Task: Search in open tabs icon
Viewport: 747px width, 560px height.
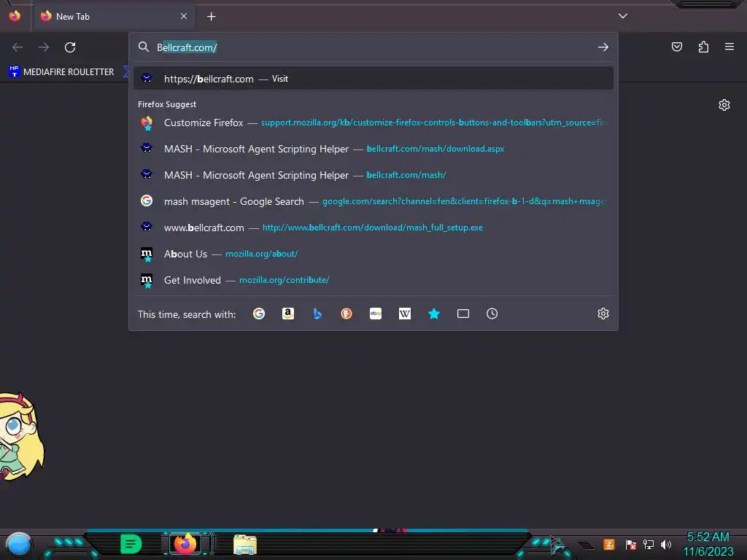Action: coord(463,314)
